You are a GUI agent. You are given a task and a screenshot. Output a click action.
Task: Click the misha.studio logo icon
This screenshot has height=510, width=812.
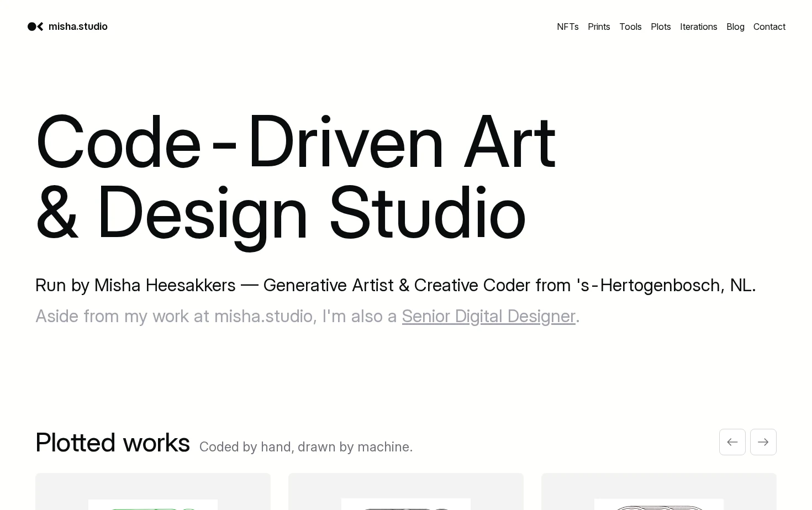[35, 27]
